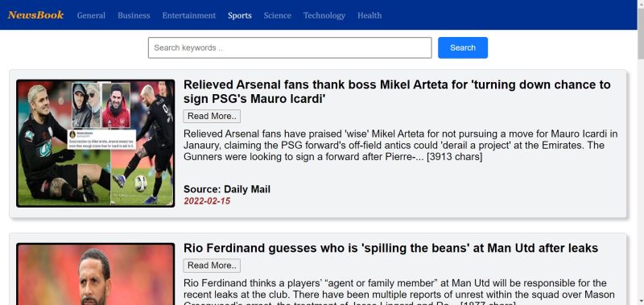
Task: Open the NewsBook logo home link
Action: [35, 15]
